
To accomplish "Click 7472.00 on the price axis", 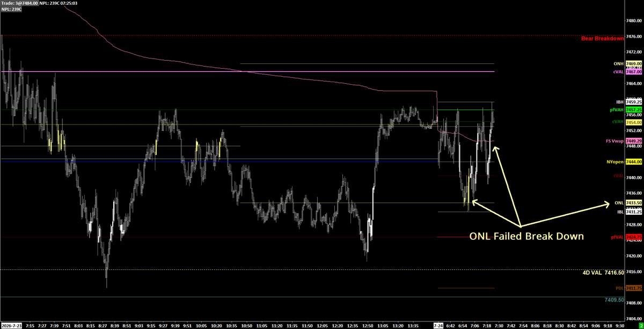I will (x=634, y=52).
